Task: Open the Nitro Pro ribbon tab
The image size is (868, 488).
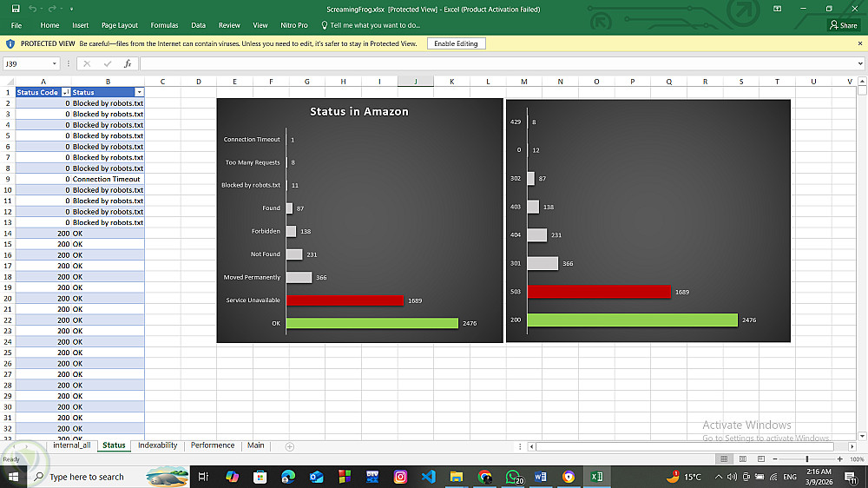Action: pos(294,25)
